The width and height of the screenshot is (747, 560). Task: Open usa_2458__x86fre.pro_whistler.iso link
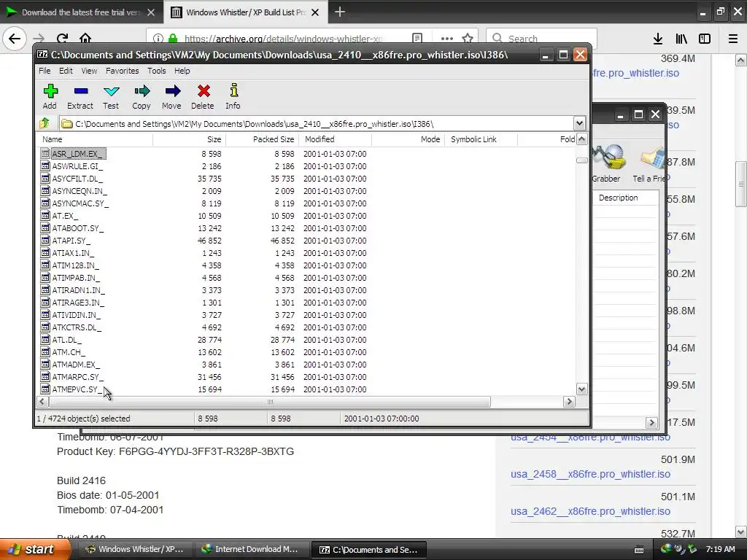coord(590,474)
